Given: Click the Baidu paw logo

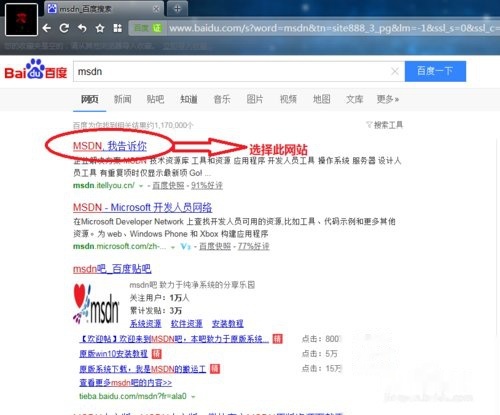Looking at the screenshot, I should click(x=36, y=69).
